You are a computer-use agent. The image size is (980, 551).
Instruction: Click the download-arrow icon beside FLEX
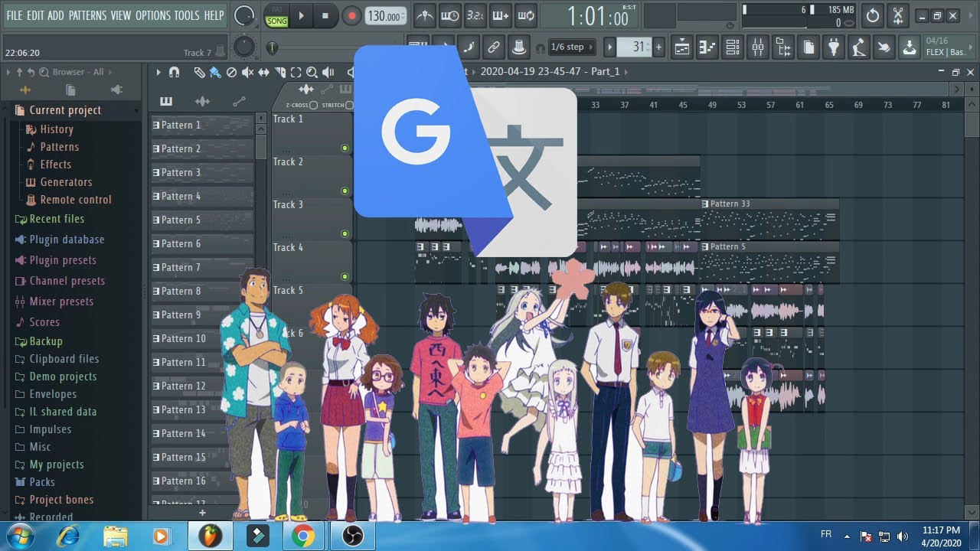(909, 47)
